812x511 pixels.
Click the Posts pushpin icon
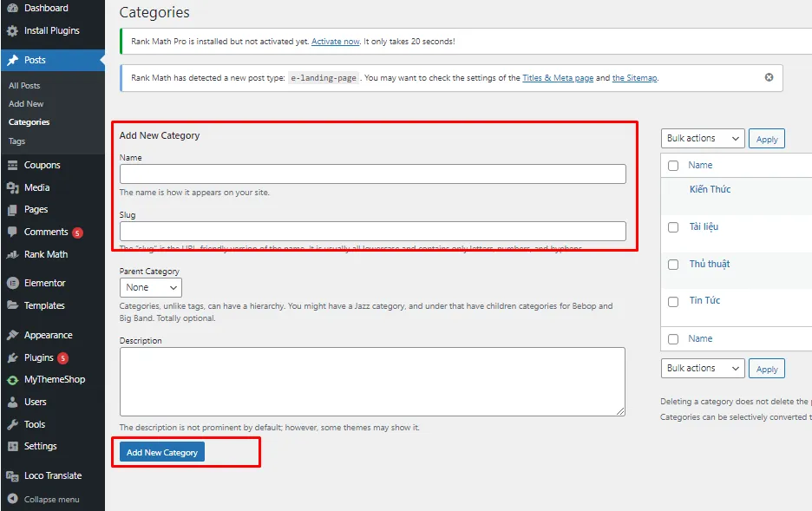click(x=12, y=60)
